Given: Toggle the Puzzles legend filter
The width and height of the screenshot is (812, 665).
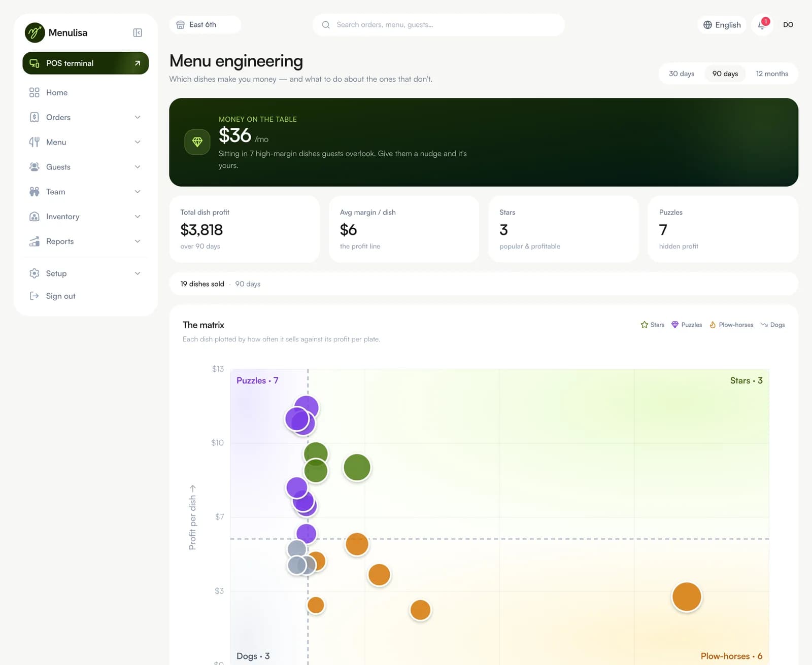Looking at the screenshot, I should click(687, 325).
